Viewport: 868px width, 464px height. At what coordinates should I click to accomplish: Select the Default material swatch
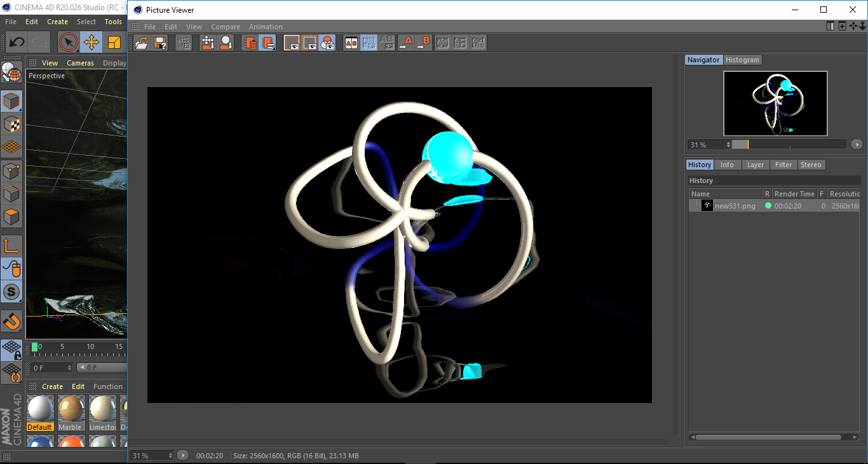tap(39, 413)
